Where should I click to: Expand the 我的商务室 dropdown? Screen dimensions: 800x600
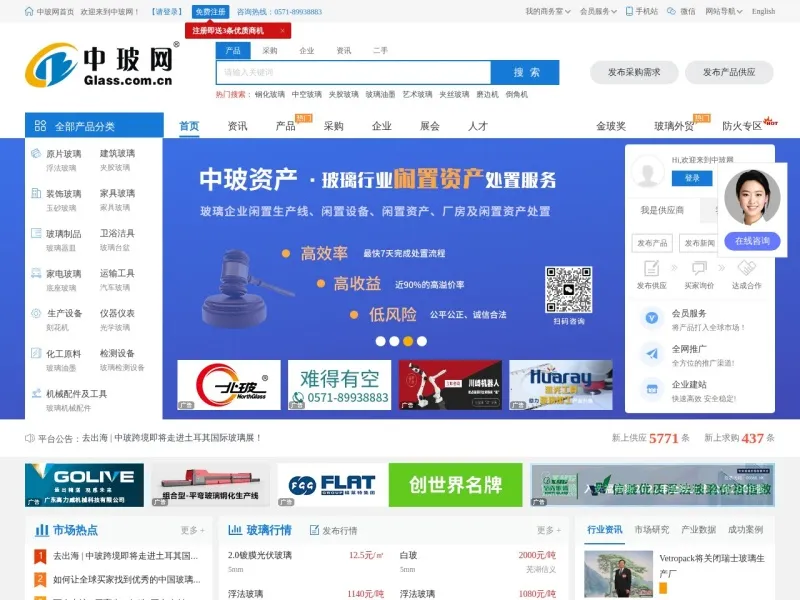pyautogui.click(x=547, y=11)
